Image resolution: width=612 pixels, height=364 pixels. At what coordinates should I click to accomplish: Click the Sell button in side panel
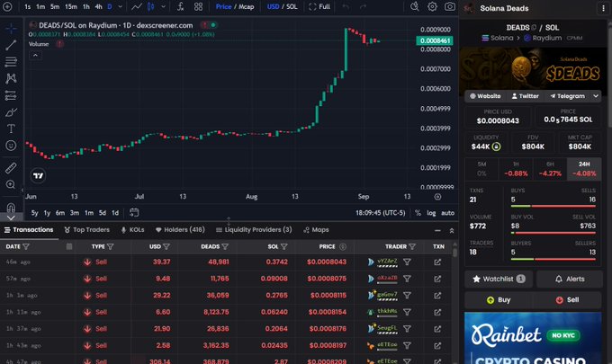tap(567, 300)
